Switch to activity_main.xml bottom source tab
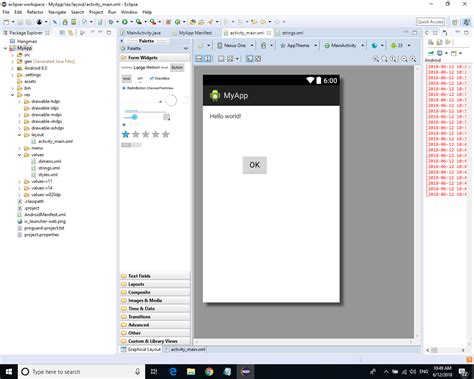Viewport: 474px width, 379px height. click(185, 349)
